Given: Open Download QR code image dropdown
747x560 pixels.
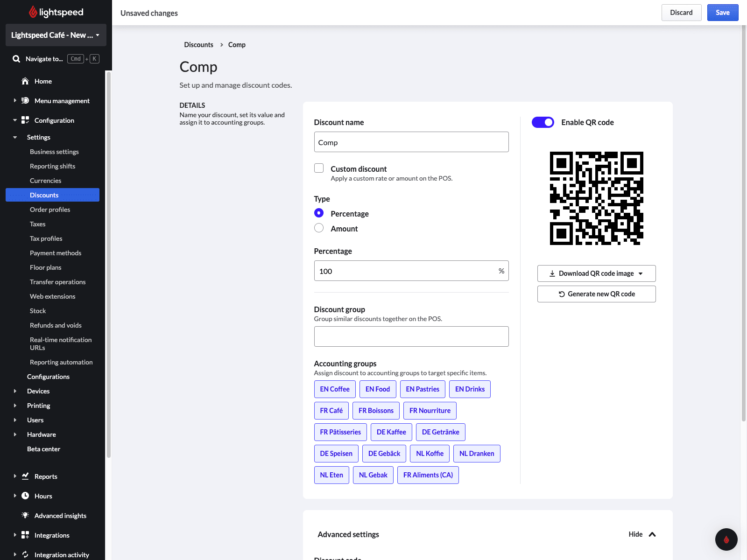Looking at the screenshot, I should (x=597, y=273).
